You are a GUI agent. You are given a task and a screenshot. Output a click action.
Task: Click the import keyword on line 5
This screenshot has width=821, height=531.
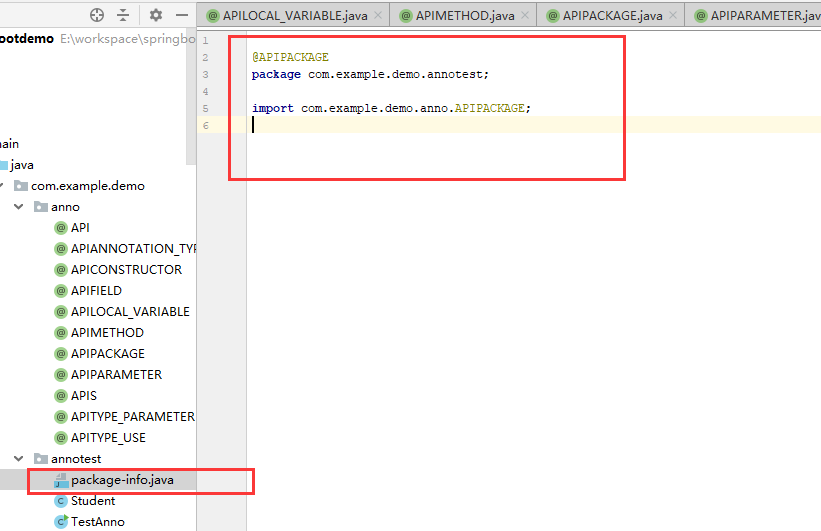click(273, 108)
